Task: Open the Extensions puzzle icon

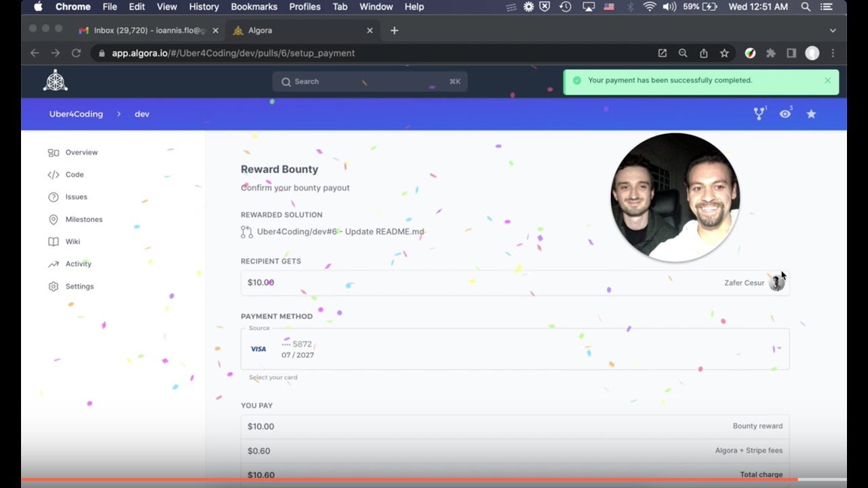Action: click(x=771, y=53)
